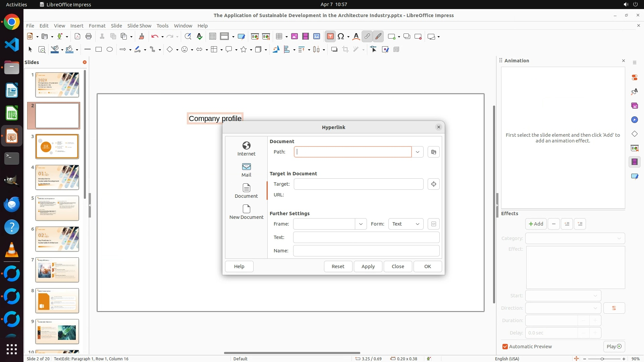
Task: Select the New Document hyperlink icon
Action: [246, 212]
